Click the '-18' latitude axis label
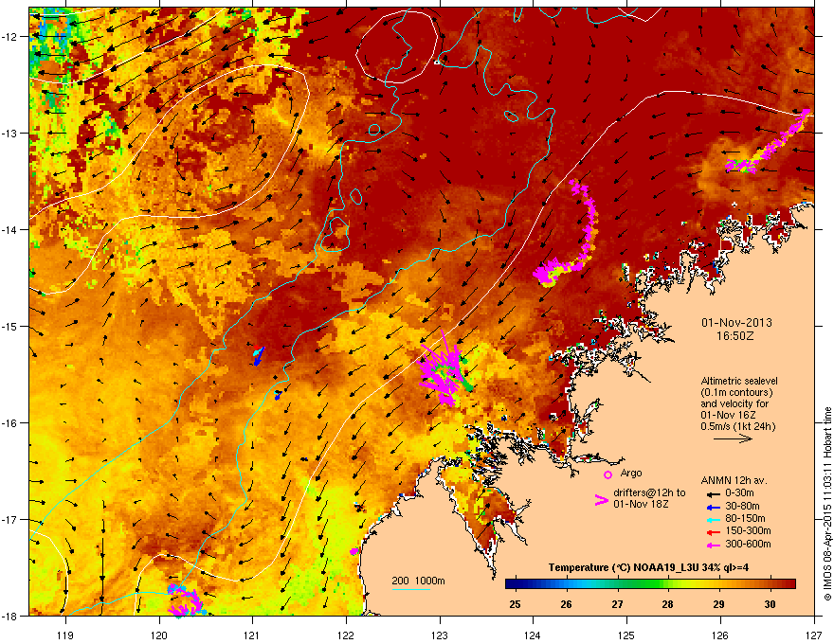This screenshot has width=834, height=644. point(9,616)
